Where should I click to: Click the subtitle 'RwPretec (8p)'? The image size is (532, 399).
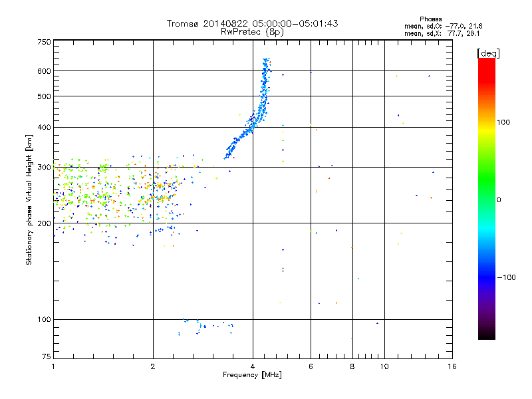[252, 32]
